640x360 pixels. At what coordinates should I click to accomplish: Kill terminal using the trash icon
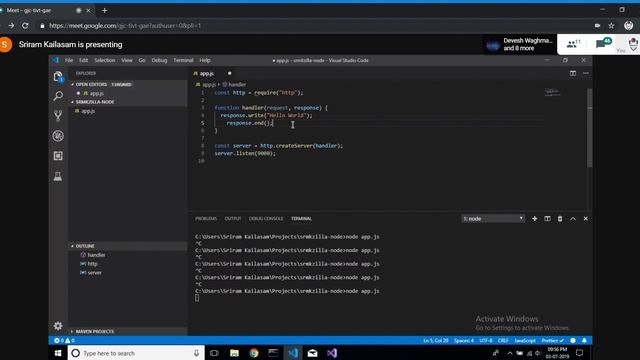560,219
